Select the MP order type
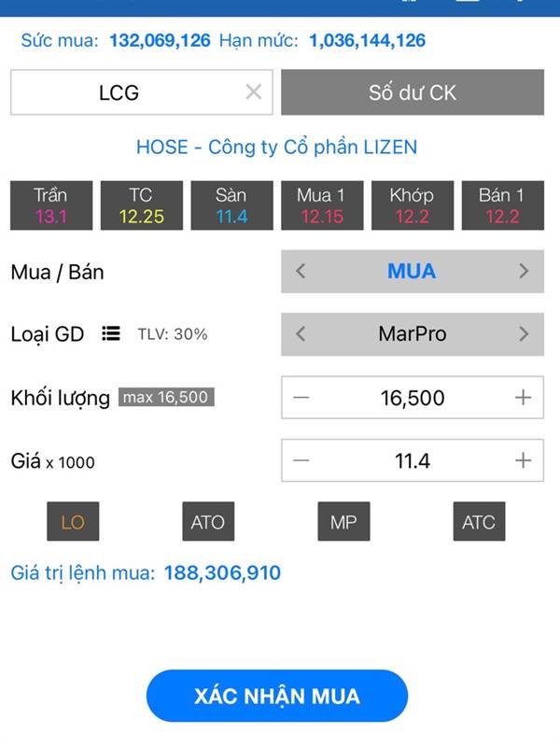This screenshot has width=560, height=747. click(343, 521)
